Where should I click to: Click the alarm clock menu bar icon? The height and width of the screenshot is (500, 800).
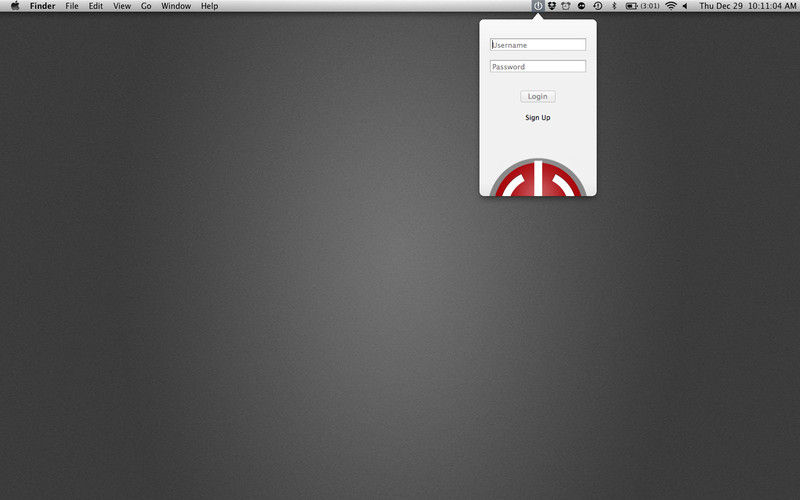tap(566, 6)
